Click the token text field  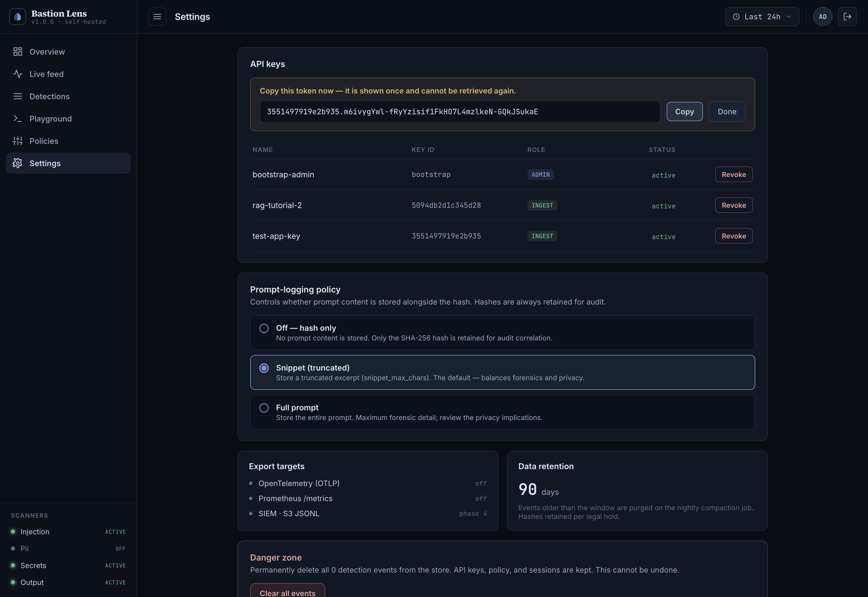click(460, 112)
